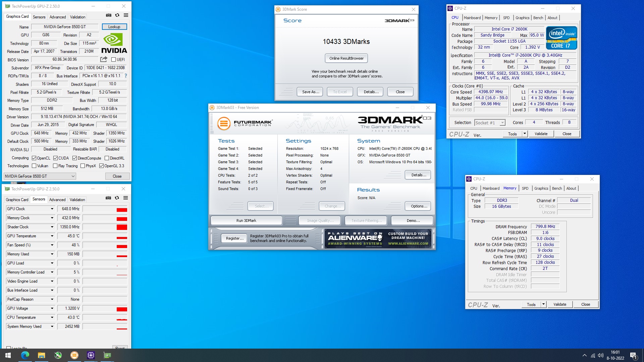Toggle the PhysX checkbox
The image size is (644, 362).
point(83,166)
